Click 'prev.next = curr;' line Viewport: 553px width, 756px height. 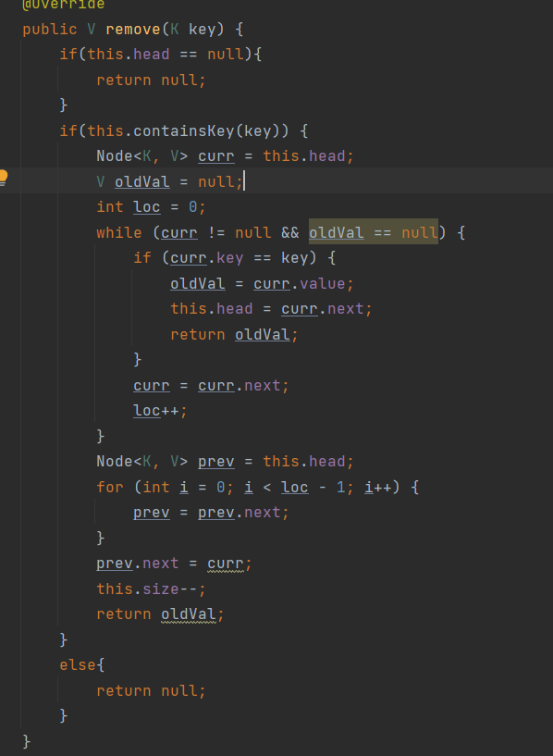(x=174, y=564)
